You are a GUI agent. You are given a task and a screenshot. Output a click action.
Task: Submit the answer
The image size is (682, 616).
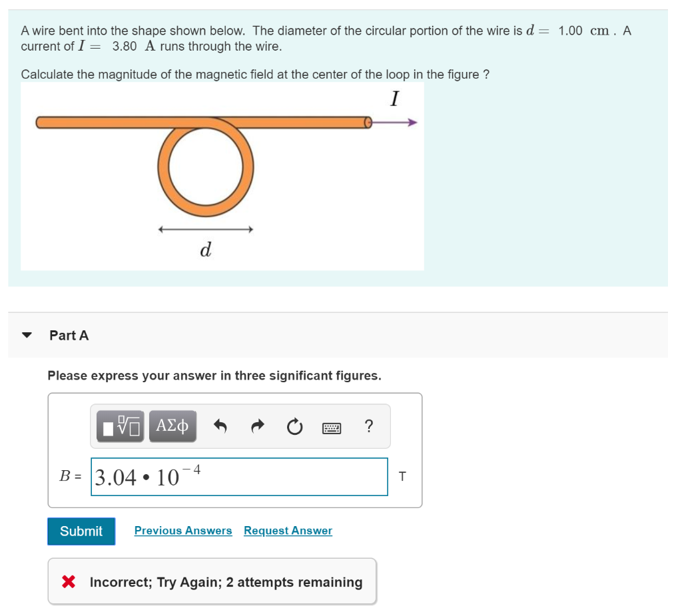point(81,531)
